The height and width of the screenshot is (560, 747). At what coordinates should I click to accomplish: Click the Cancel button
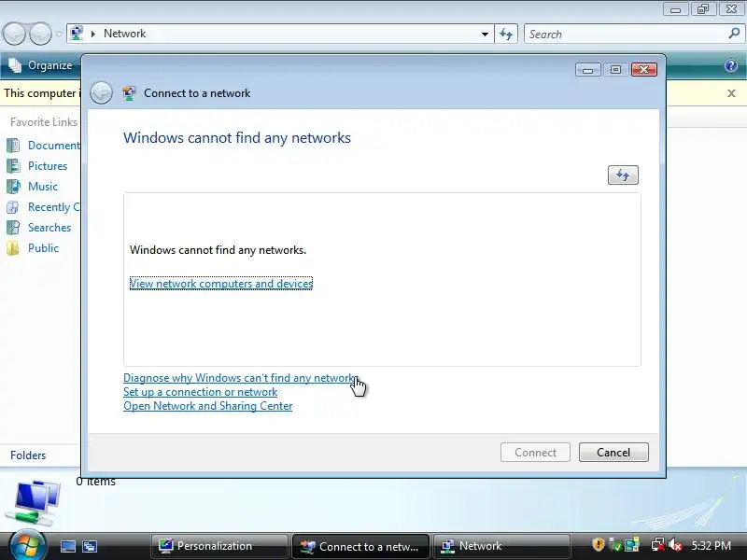pyautogui.click(x=613, y=453)
